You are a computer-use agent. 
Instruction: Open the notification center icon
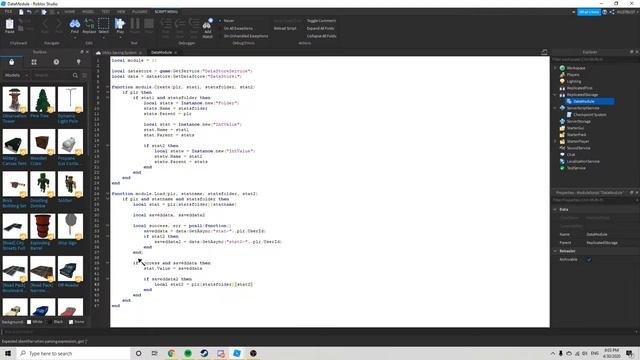click(629, 353)
